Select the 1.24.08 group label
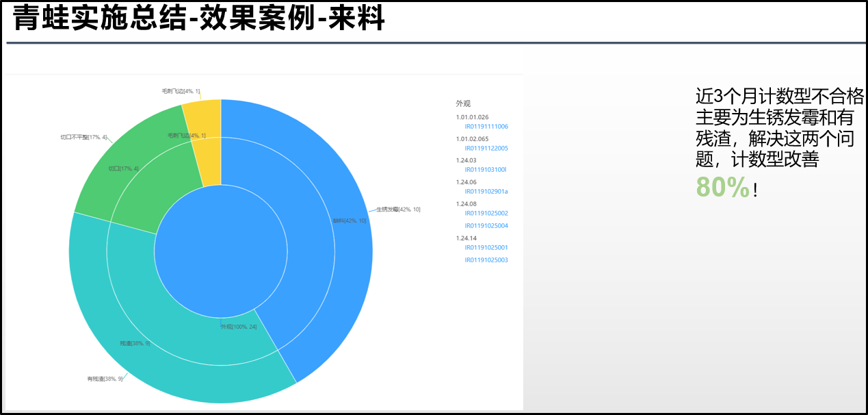This screenshot has height=415, width=868. pyautogui.click(x=466, y=204)
